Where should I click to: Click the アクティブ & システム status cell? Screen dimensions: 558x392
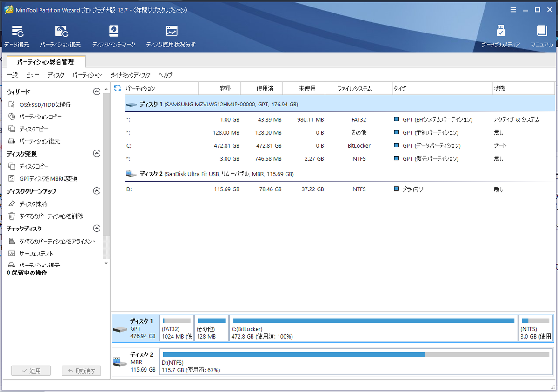pyautogui.click(x=517, y=119)
